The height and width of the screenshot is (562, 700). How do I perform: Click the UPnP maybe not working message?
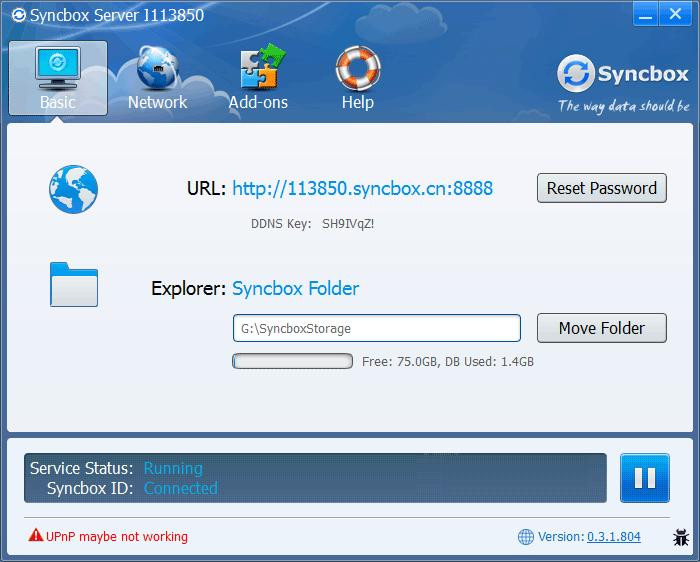click(117, 537)
